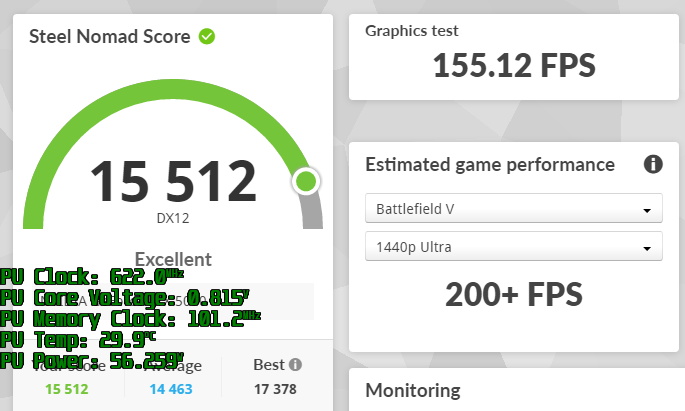
Task: Click the average score value 14 463
Action: pos(171,389)
